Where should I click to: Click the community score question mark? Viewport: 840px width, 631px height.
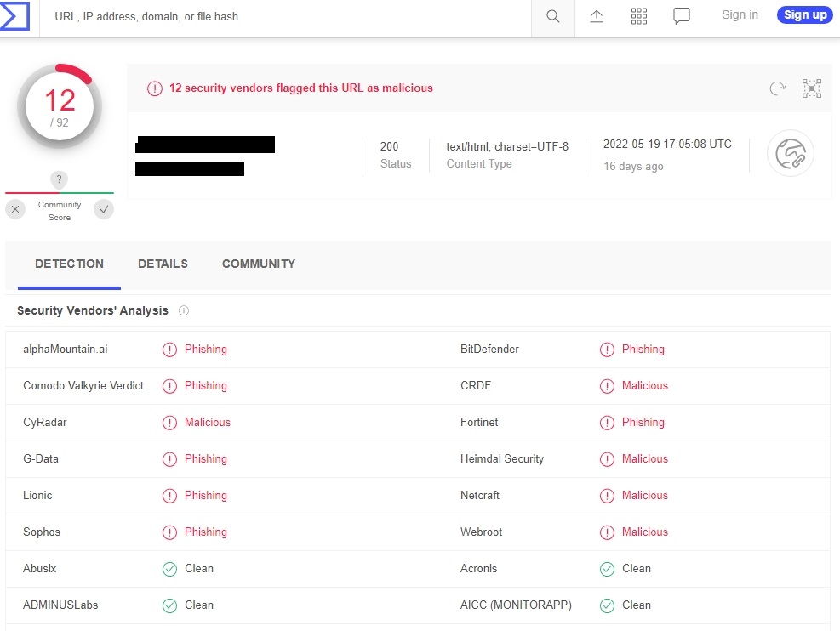(x=59, y=179)
